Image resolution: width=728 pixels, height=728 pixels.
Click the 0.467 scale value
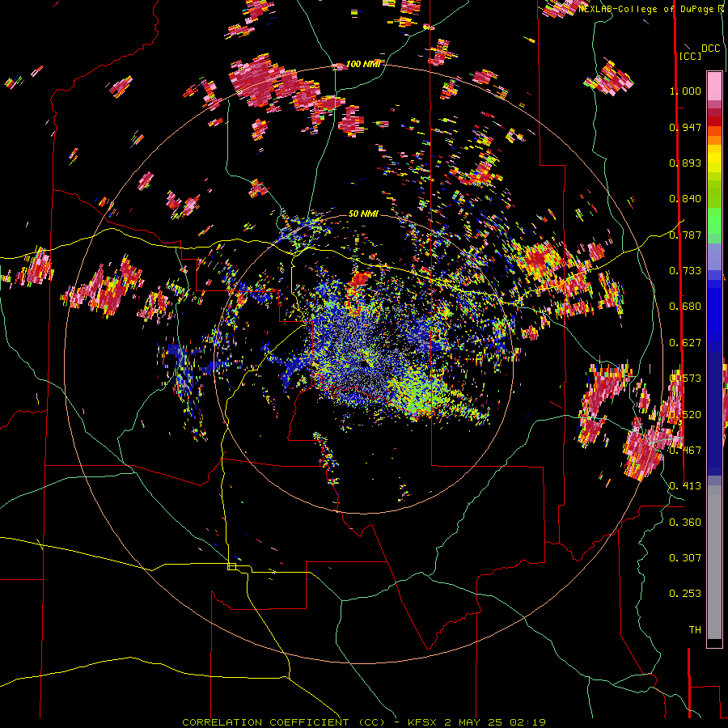(x=685, y=451)
